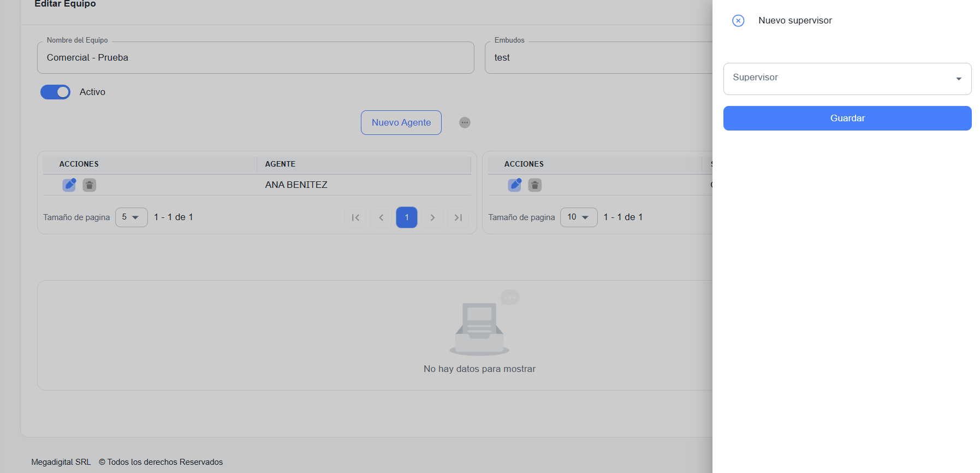Screen dimensions: 980x473
Task: Select page 1 in agents pagination
Action: [407, 217]
